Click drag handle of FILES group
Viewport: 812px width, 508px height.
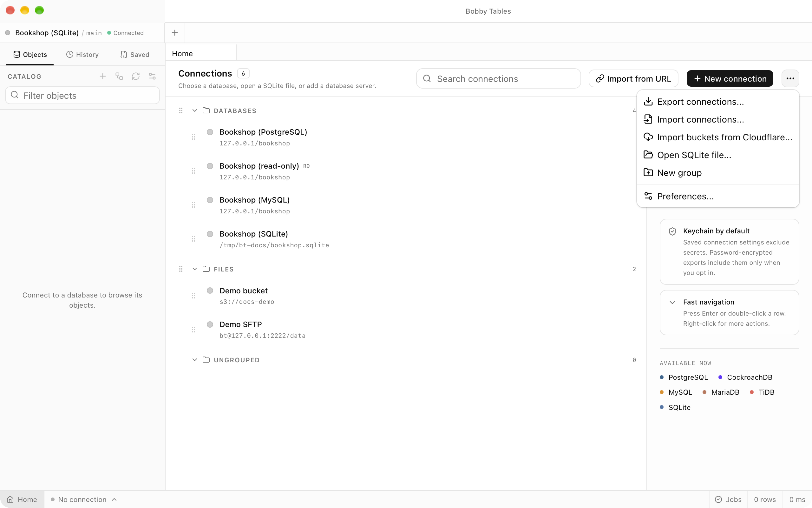181,269
